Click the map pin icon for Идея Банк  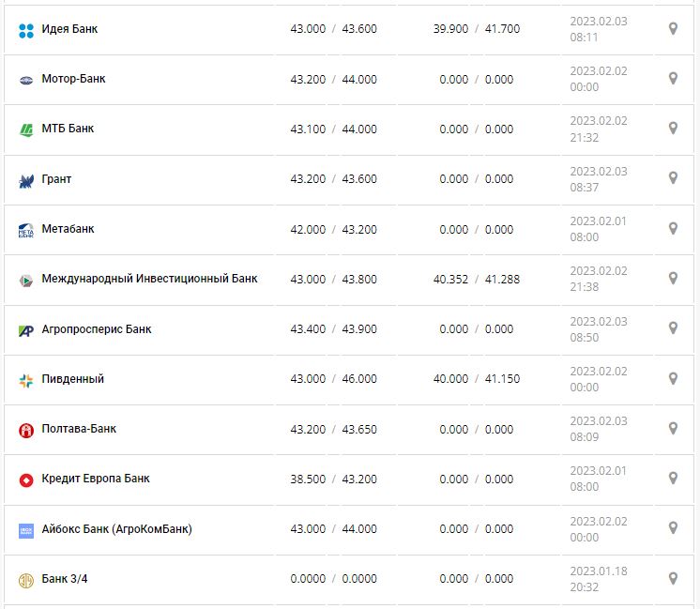click(x=673, y=28)
